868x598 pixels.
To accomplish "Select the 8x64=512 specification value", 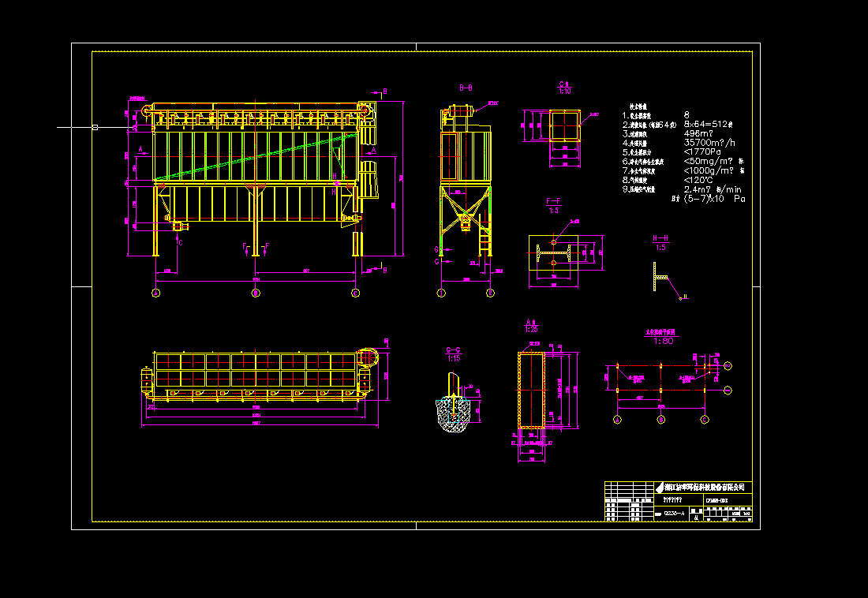I will pyautogui.click(x=708, y=125).
